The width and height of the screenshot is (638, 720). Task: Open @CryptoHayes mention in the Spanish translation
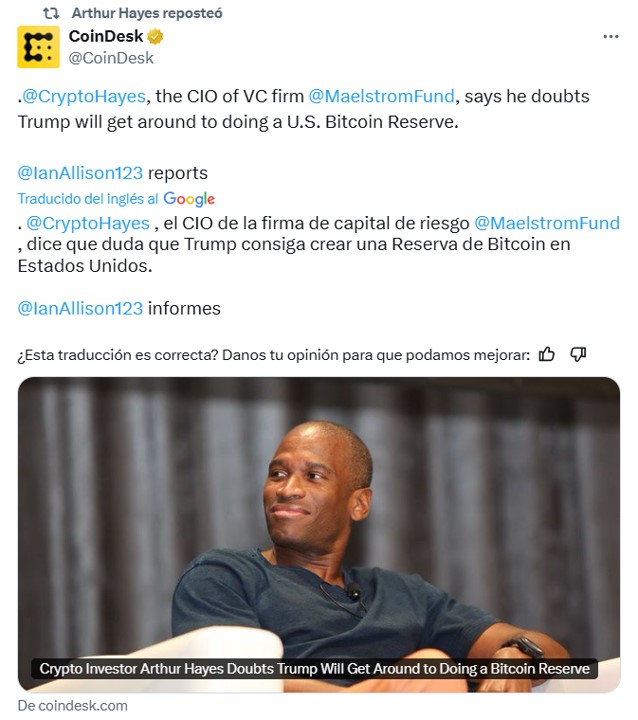coord(88,223)
